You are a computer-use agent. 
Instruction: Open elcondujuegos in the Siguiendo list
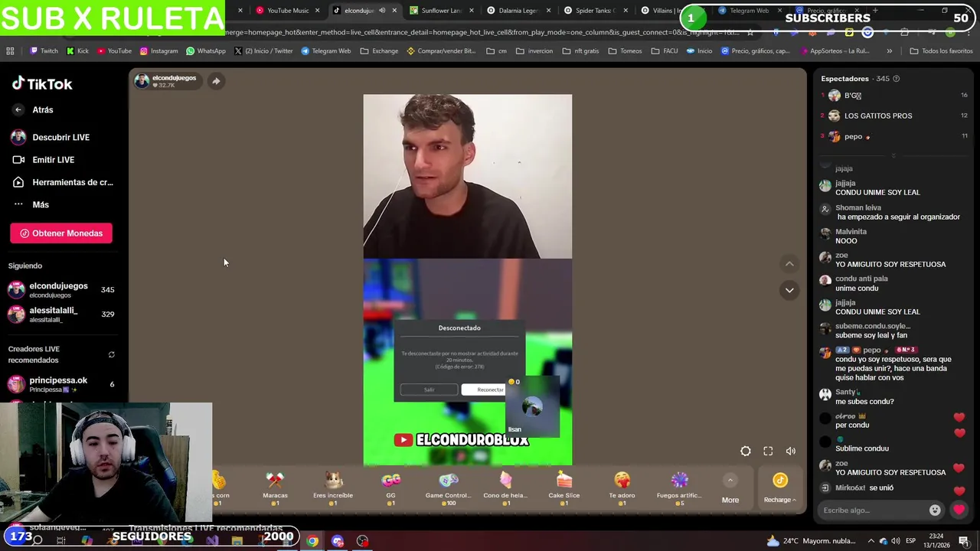(61, 289)
